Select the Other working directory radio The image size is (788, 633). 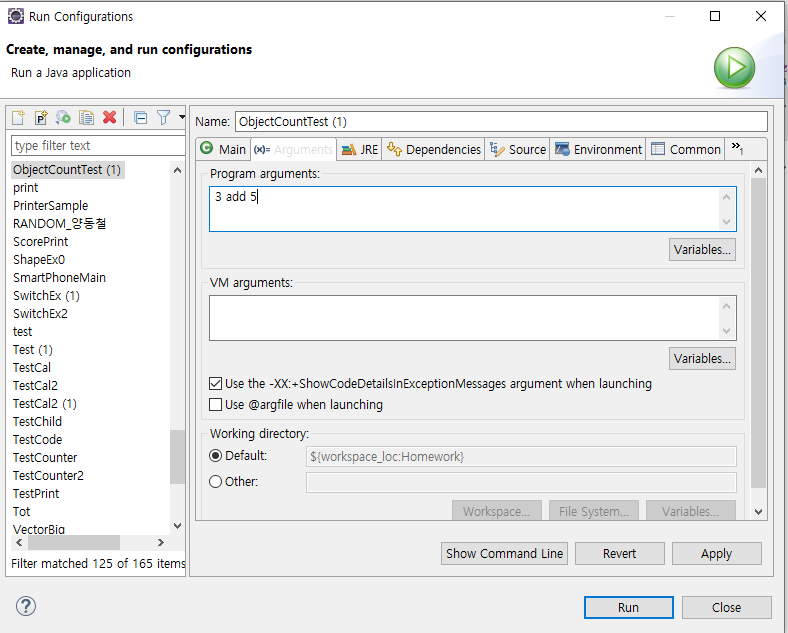215,481
